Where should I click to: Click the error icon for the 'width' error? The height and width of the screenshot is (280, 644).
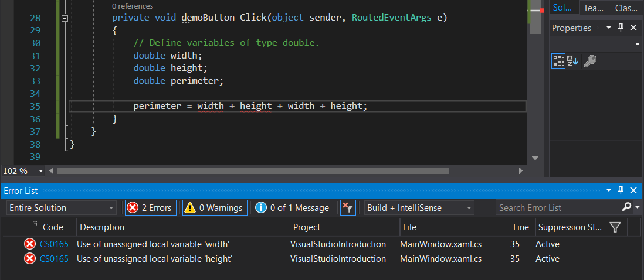pos(29,244)
